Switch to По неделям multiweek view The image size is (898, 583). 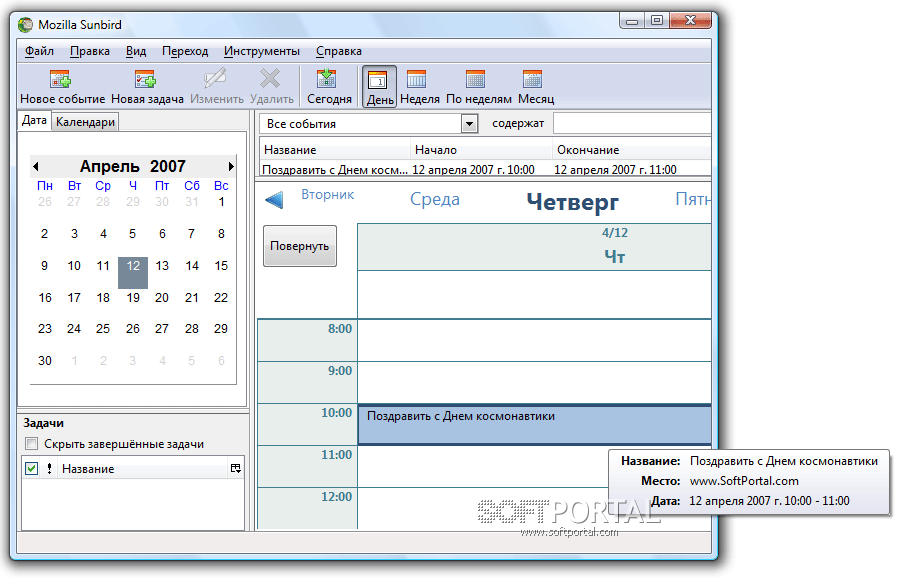pos(478,86)
